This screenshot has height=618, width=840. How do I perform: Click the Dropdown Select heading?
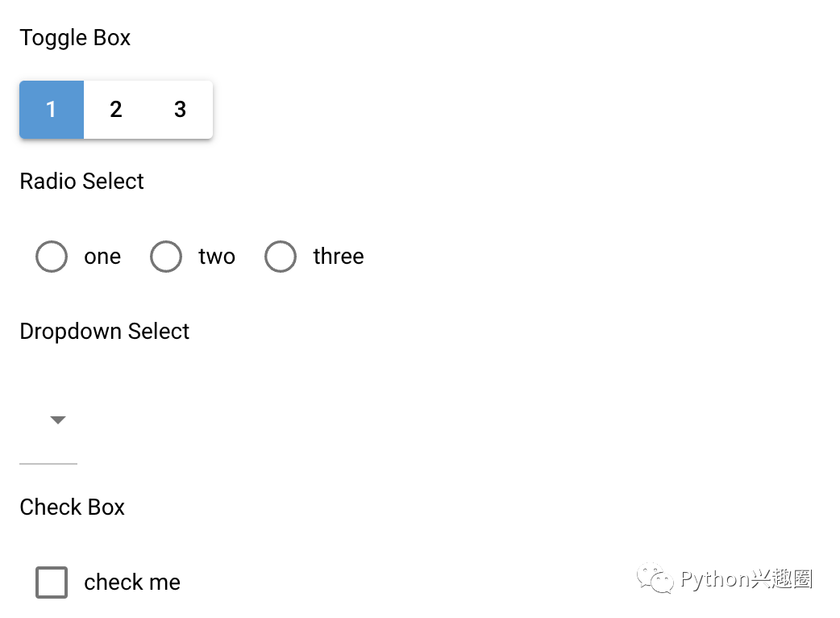(x=104, y=332)
